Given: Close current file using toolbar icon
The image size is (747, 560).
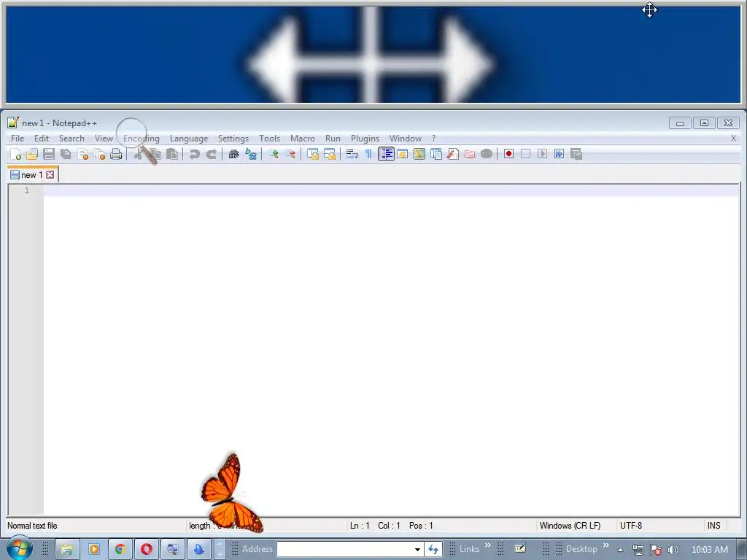Looking at the screenshot, I should click(x=83, y=154).
